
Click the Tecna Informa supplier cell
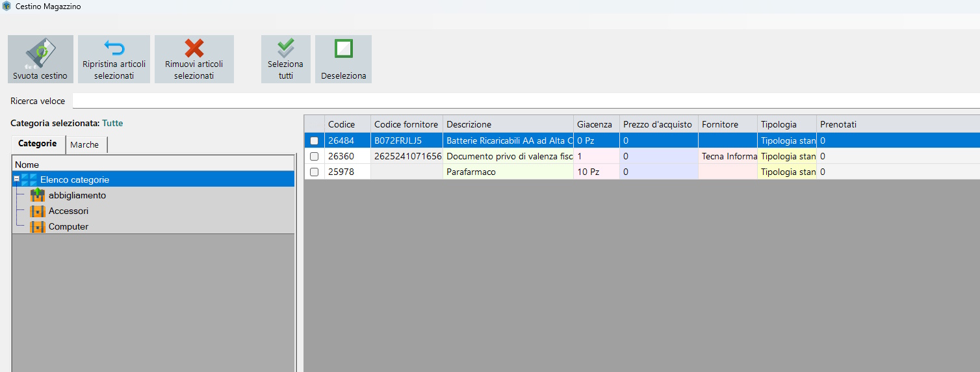(x=728, y=156)
